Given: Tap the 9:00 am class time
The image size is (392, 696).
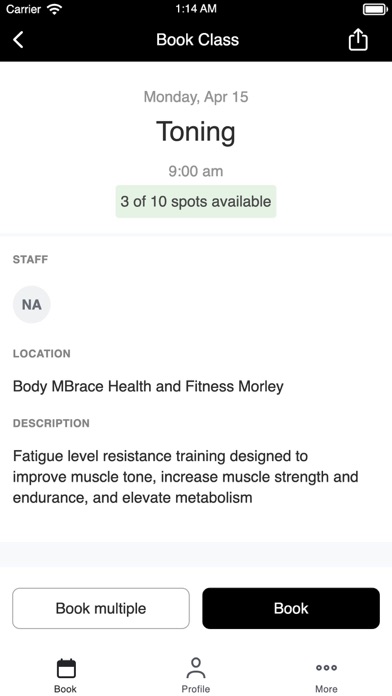Looking at the screenshot, I should tap(196, 171).
